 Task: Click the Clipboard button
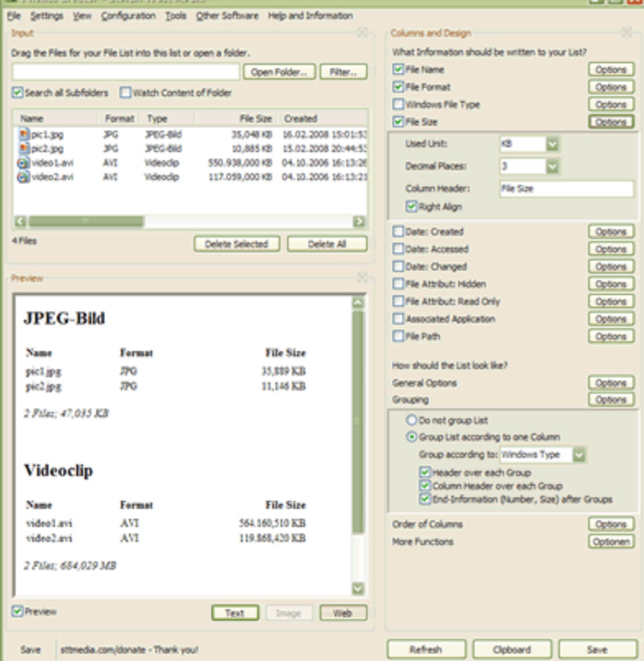(x=512, y=649)
